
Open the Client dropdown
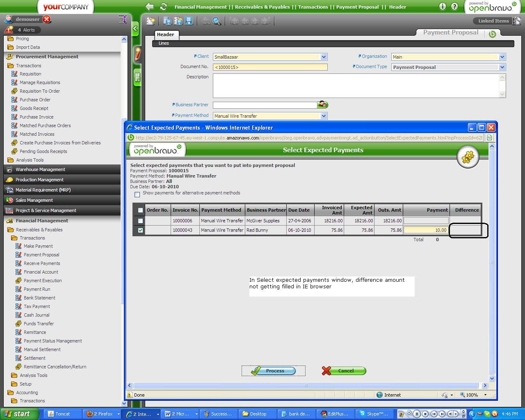point(324,57)
